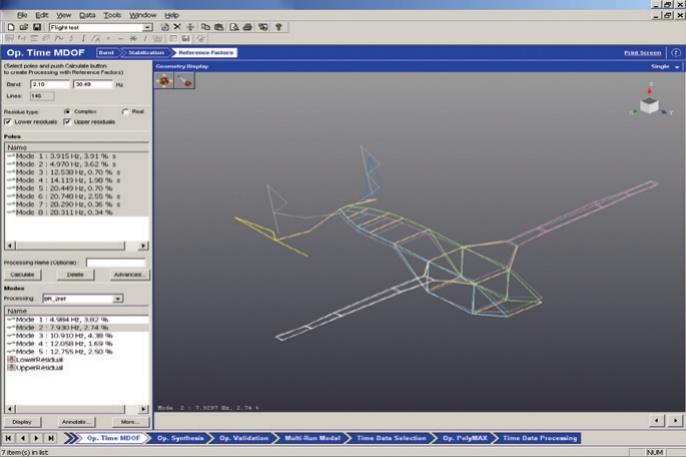Open the Flight test project dropdown
The height and width of the screenshot is (457, 686).
(x=148, y=28)
